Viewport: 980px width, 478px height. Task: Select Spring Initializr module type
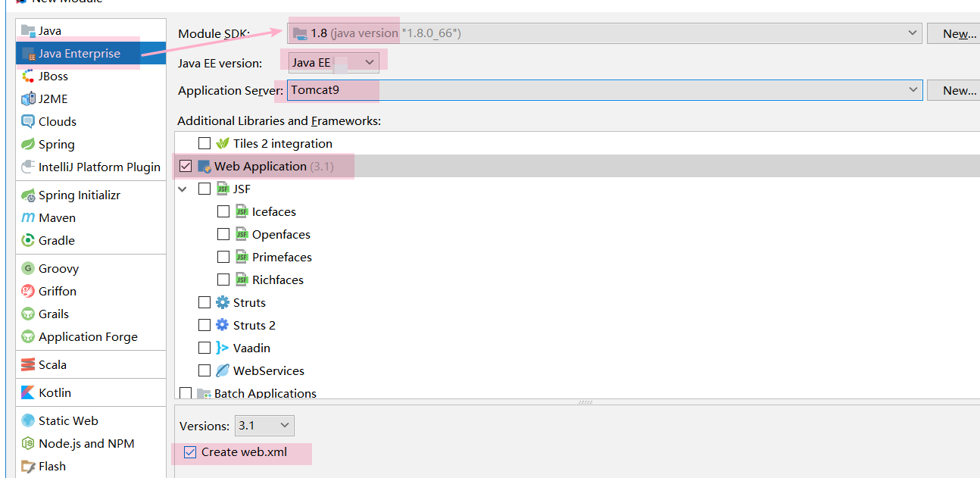click(x=79, y=195)
